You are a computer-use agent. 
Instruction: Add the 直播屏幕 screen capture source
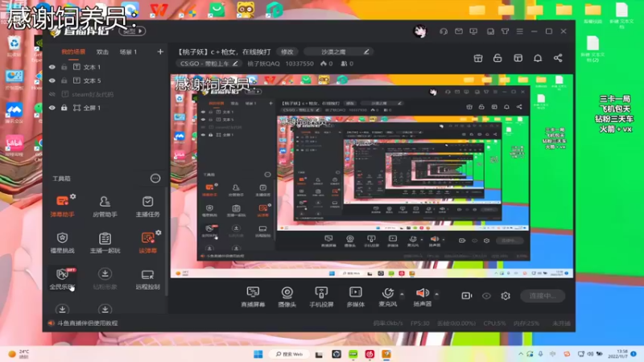coord(253,297)
